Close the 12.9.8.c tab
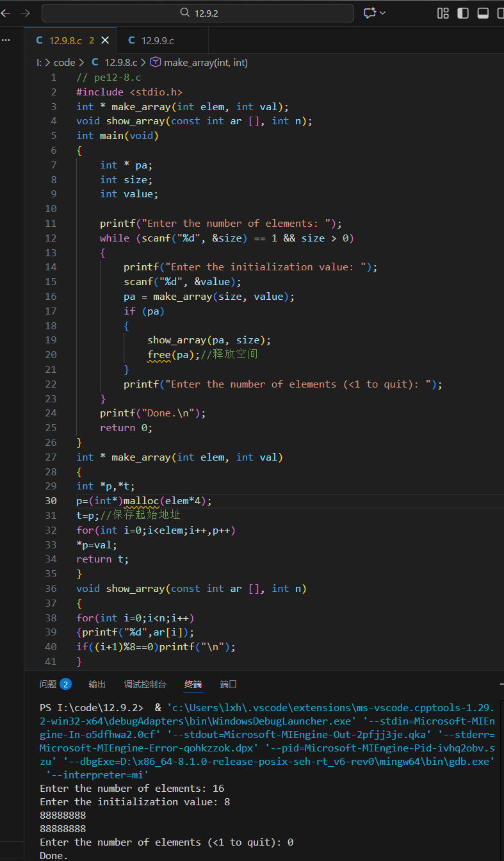This screenshot has height=861, width=504. tap(105, 40)
